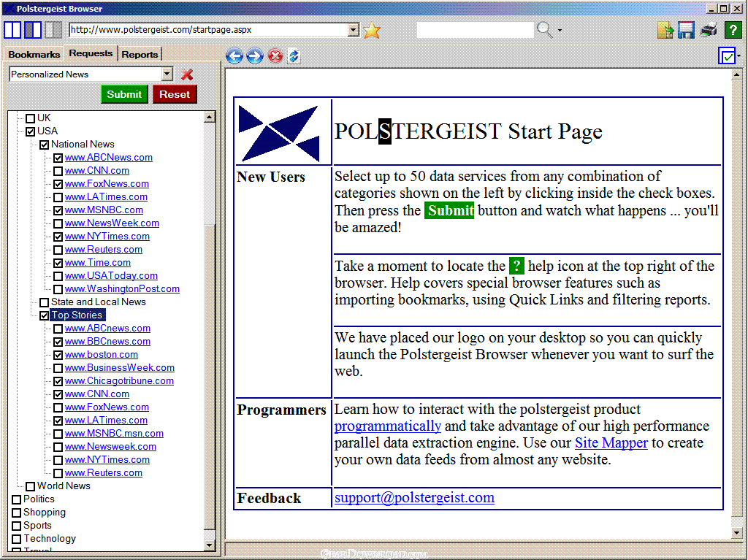
Task: Select the State and Local News label
Action: pos(99,302)
